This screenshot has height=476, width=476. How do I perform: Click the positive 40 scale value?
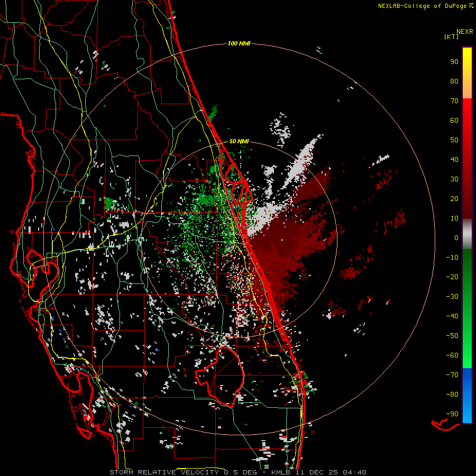point(454,160)
